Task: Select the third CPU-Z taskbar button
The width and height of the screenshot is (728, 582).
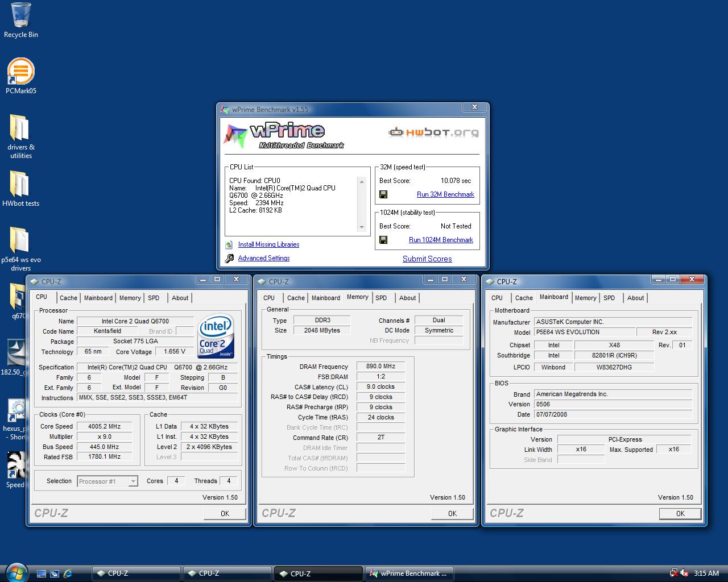Action: pyautogui.click(x=318, y=573)
